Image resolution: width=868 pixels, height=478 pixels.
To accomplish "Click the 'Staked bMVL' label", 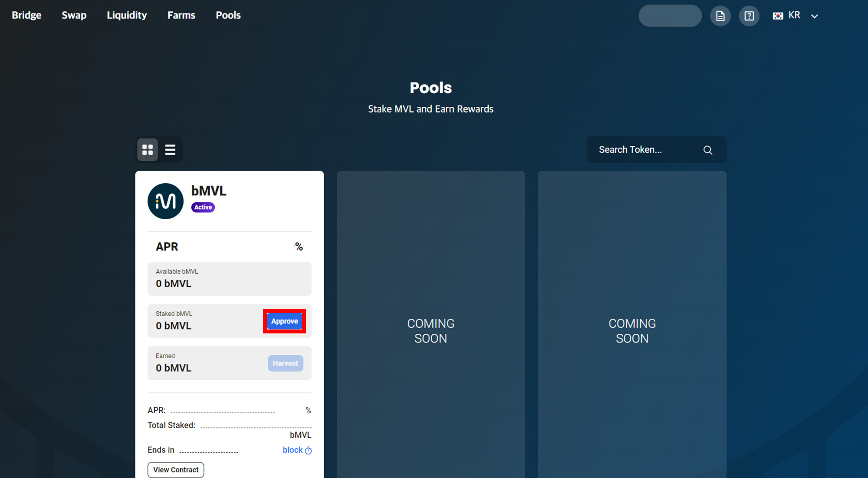I will pyautogui.click(x=174, y=313).
